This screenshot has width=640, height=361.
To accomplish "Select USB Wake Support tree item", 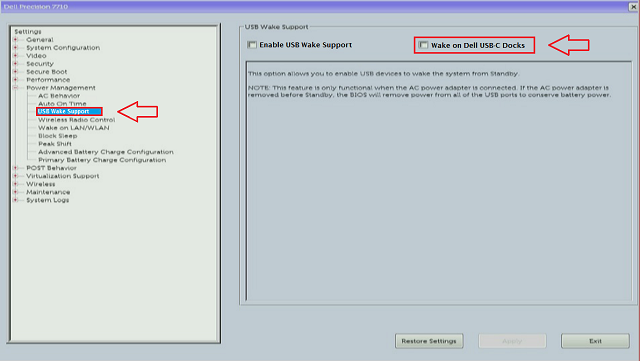I will click(x=69, y=111).
